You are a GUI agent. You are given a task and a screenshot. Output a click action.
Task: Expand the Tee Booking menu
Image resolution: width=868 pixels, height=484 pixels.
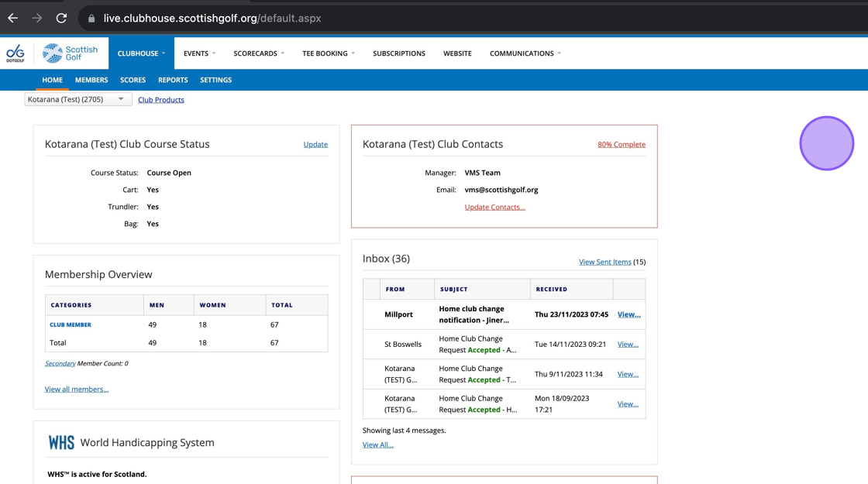[x=328, y=53]
